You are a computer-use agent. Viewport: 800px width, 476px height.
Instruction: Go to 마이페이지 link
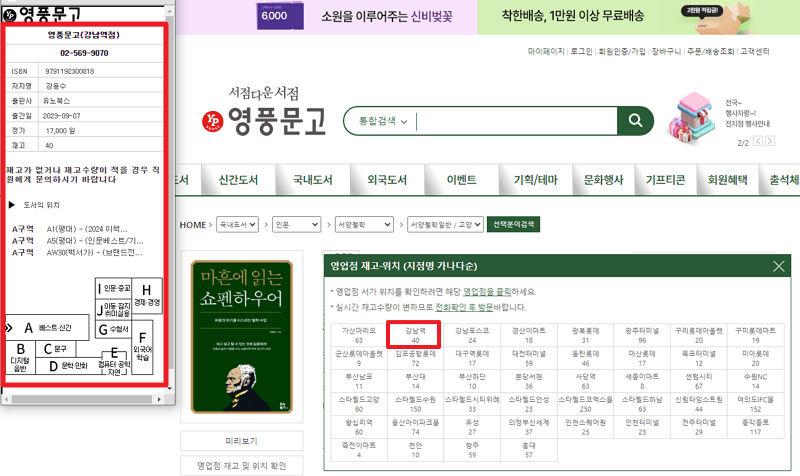click(x=546, y=52)
